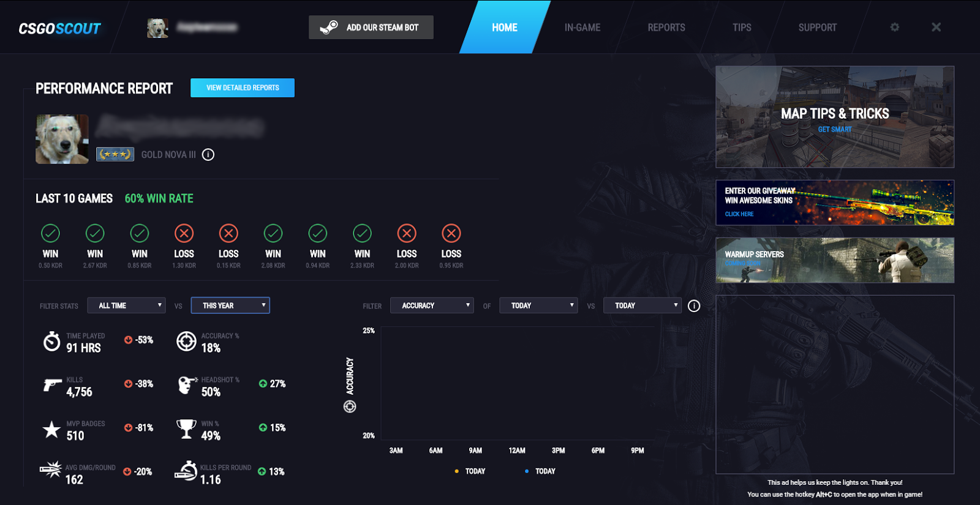Click the win checkmark for 2.33 KDR game
The height and width of the screenshot is (505, 980).
click(362, 233)
